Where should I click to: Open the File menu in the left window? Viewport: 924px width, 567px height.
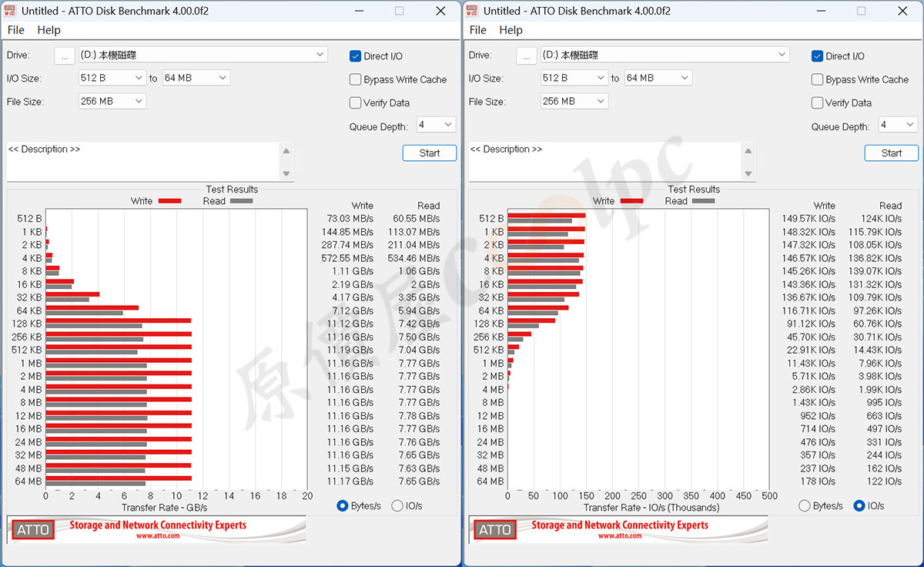[x=15, y=30]
